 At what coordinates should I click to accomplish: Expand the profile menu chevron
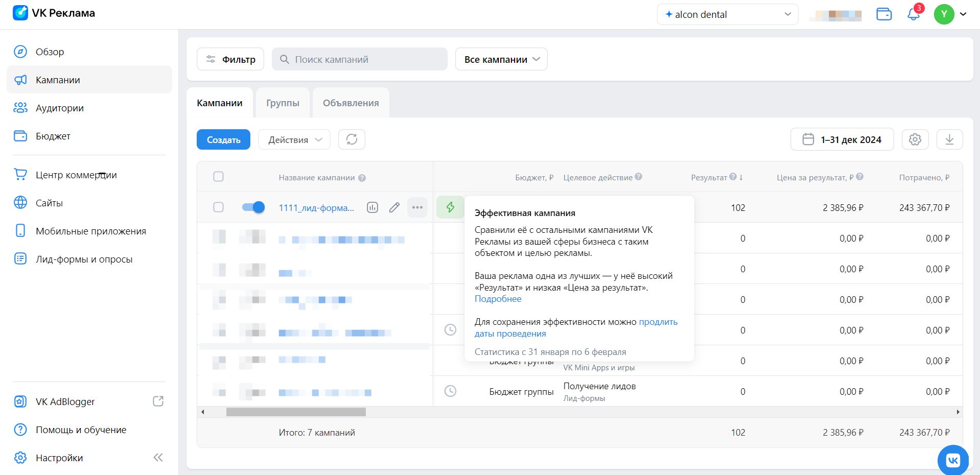pos(963,14)
